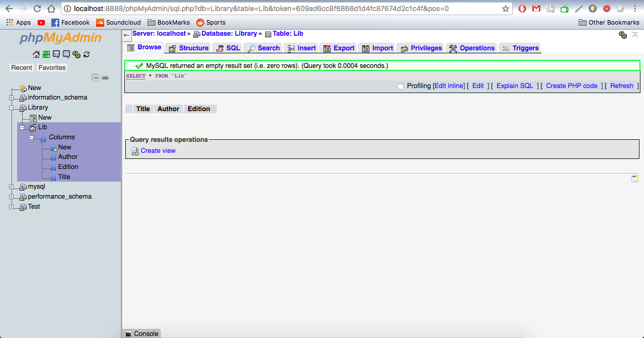This screenshot has height=338, width=644.
Task: Open the SQL documentation icon in sidebar
Action: click(x=66, y=54)
